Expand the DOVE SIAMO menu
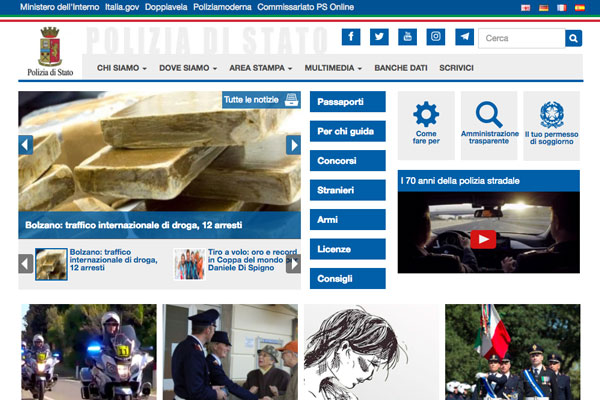The image size is (600, 400). coord(188,68)
